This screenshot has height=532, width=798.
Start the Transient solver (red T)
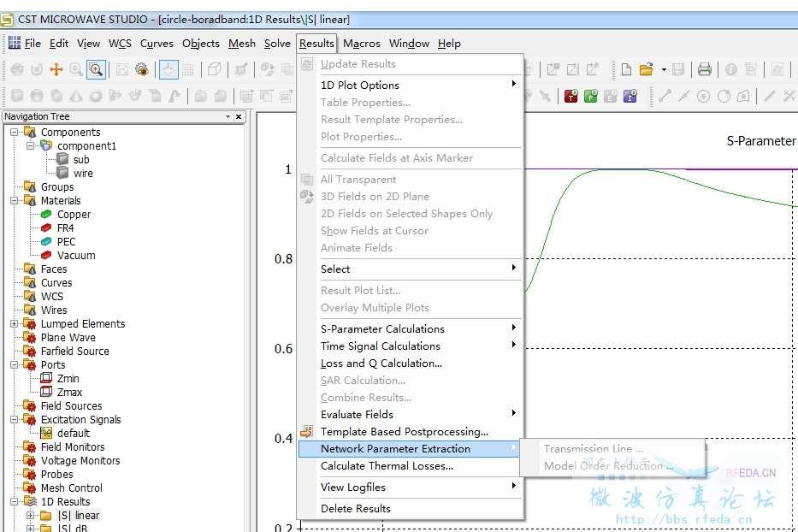(571, 96)
